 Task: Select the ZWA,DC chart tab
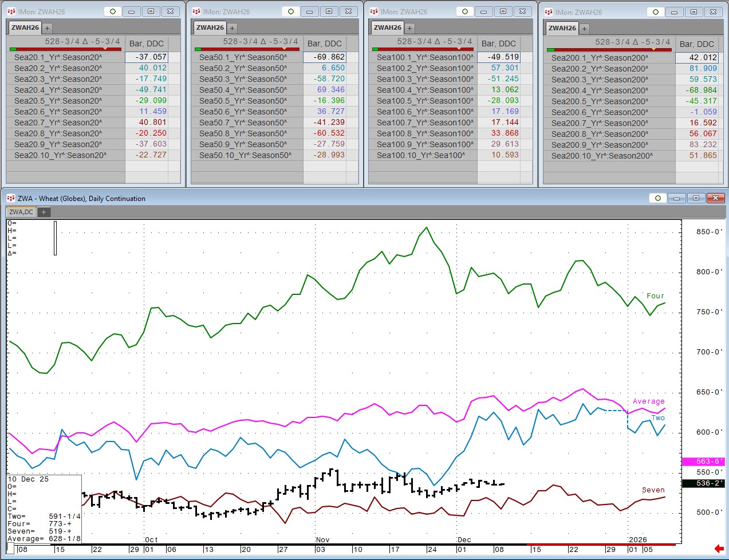(21, 212)
